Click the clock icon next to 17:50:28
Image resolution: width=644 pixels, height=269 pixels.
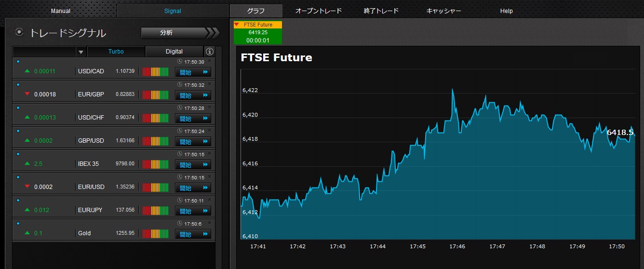pos(180,108)
